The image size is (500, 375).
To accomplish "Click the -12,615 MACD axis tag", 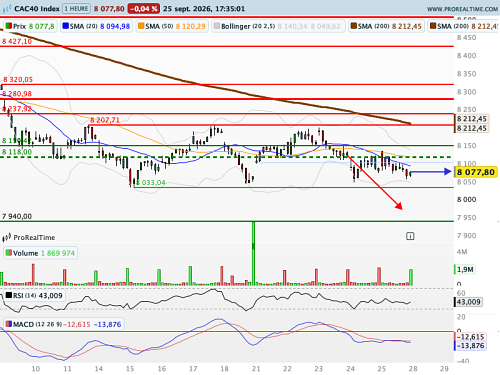I will click(470, 337).
